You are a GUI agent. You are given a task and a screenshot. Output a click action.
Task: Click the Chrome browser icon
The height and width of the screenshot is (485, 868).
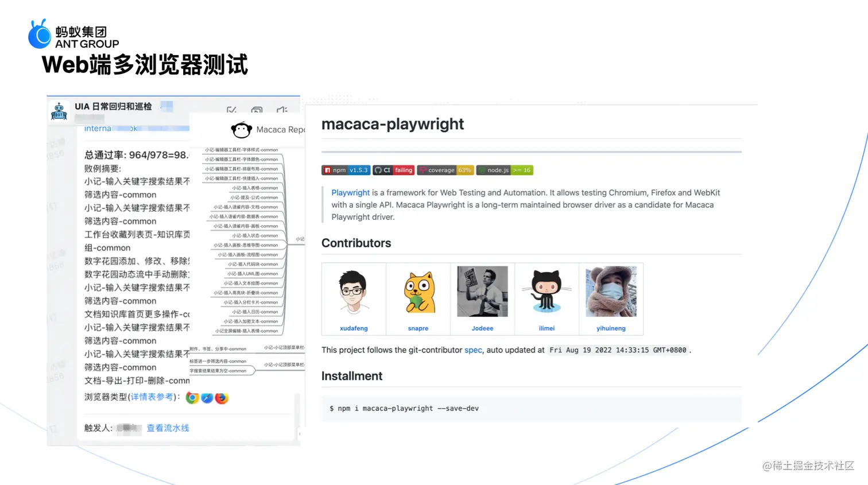tap(192, 398)
